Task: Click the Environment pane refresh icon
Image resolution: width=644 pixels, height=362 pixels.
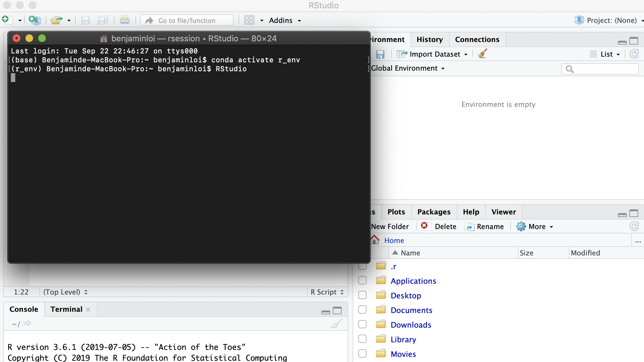Action: 634,54
